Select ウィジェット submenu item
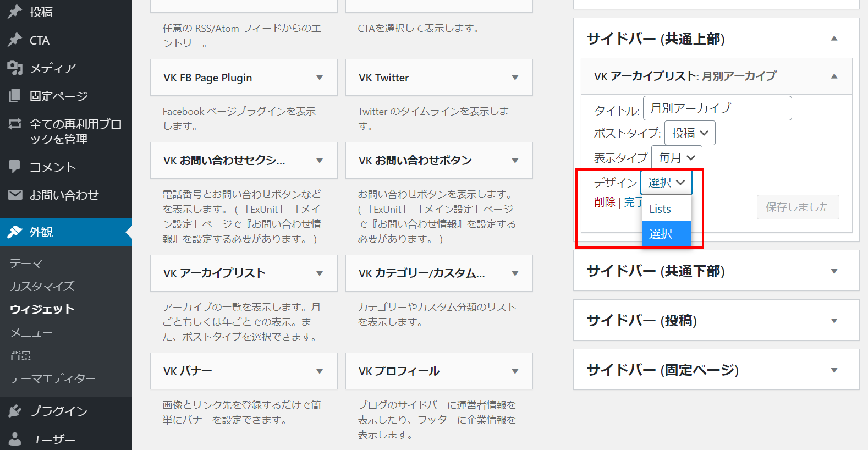Image resolution: width=868 pixels, height=450 pixels. [42, 309]
